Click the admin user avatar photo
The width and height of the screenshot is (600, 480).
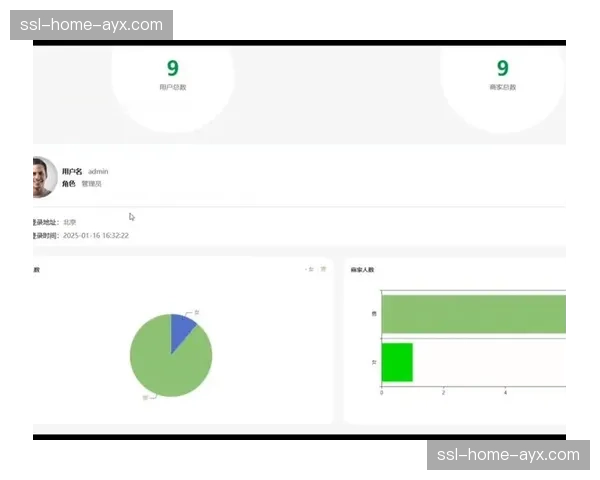(44, 178)
